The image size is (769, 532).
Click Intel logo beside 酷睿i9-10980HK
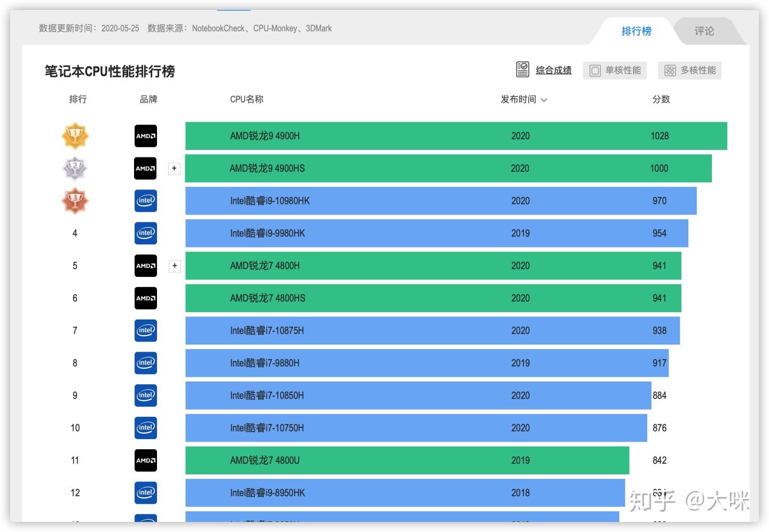146,201
